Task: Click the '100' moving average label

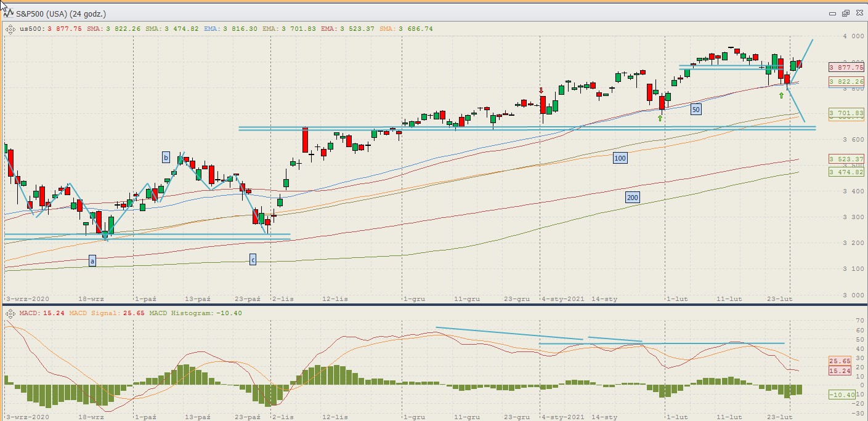Action: pyautogui.click(x=620, y=158)
